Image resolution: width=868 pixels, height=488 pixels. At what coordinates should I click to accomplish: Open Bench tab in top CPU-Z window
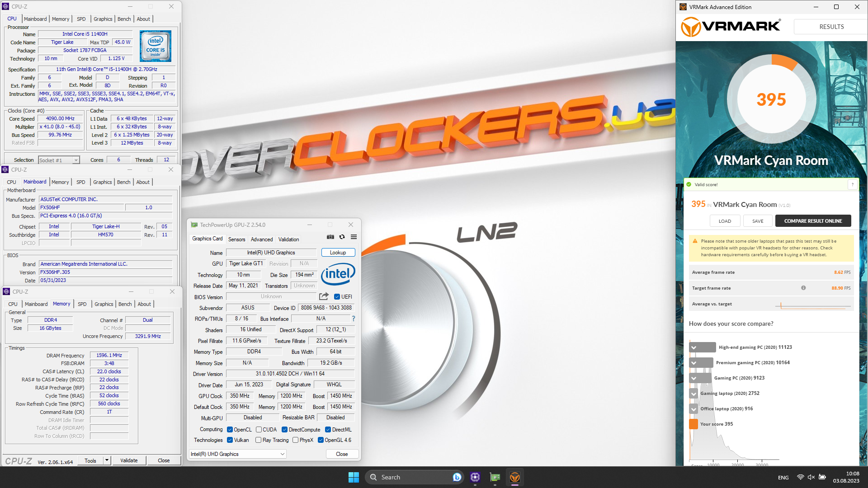124,19
